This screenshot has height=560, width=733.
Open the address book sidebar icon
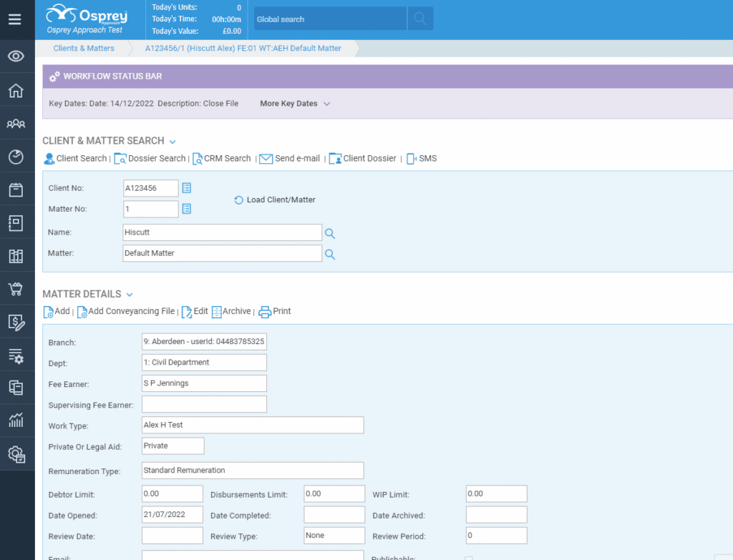pos(16,223)
